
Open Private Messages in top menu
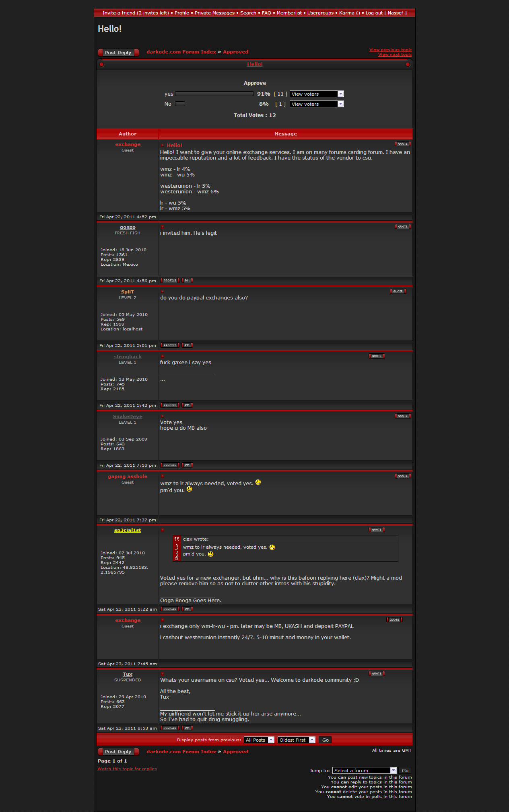click(x=214, y=13)
